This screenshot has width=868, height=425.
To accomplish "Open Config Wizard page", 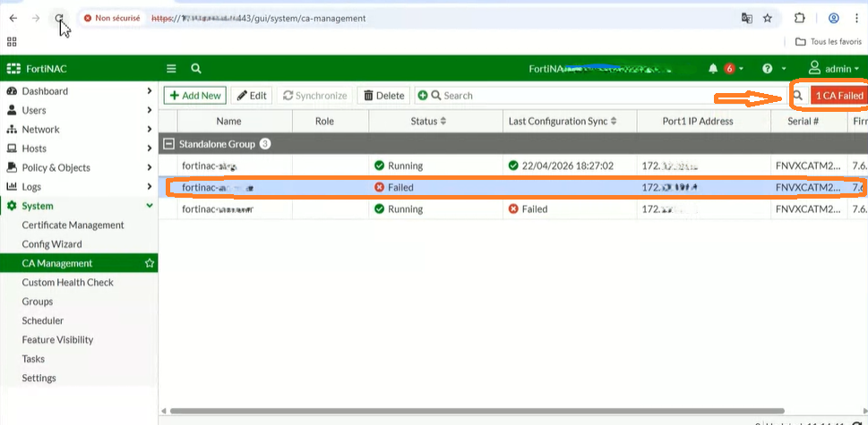I will pyautogui.click(x=52, y=243).
